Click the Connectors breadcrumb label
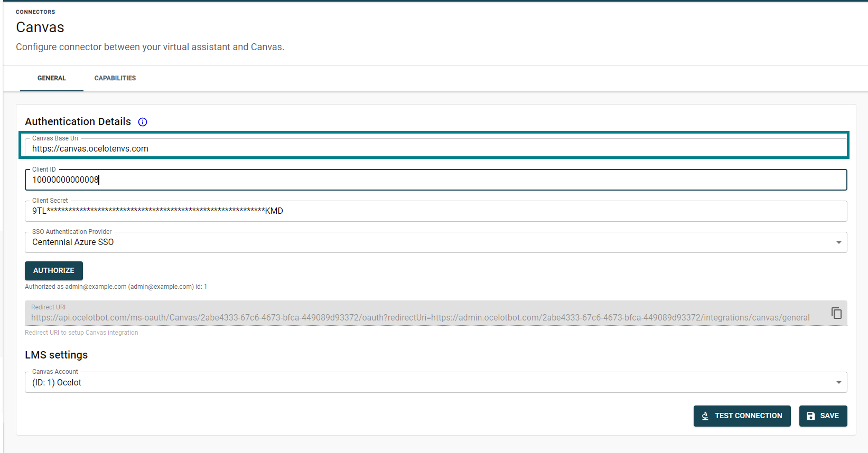This screenshot has height=453, width=868. (x=35, y=12)
